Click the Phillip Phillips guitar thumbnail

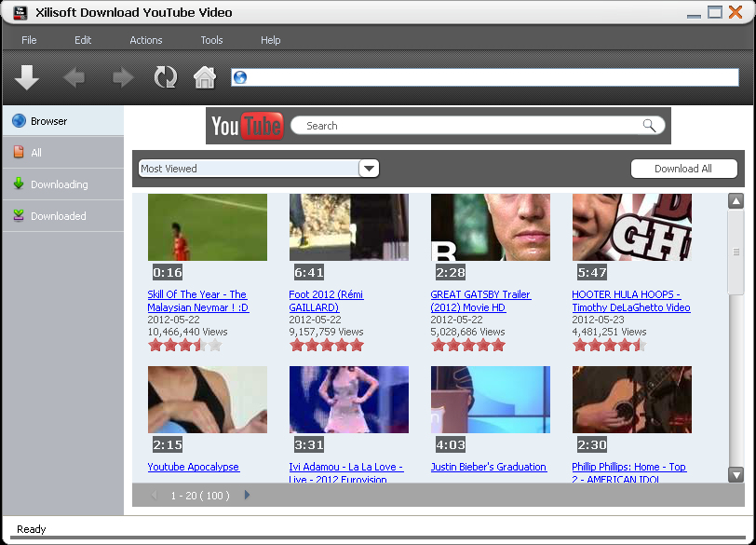(x=632, y=400)
